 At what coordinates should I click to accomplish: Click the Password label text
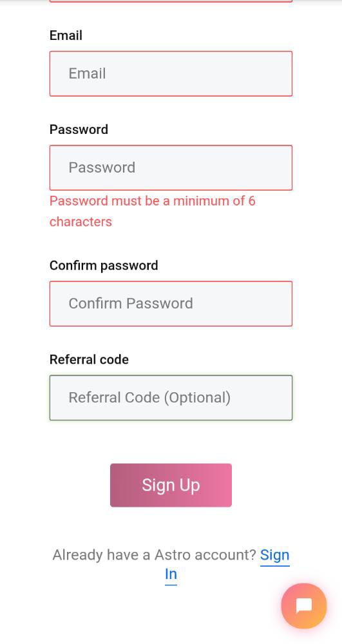click(79, 129)
